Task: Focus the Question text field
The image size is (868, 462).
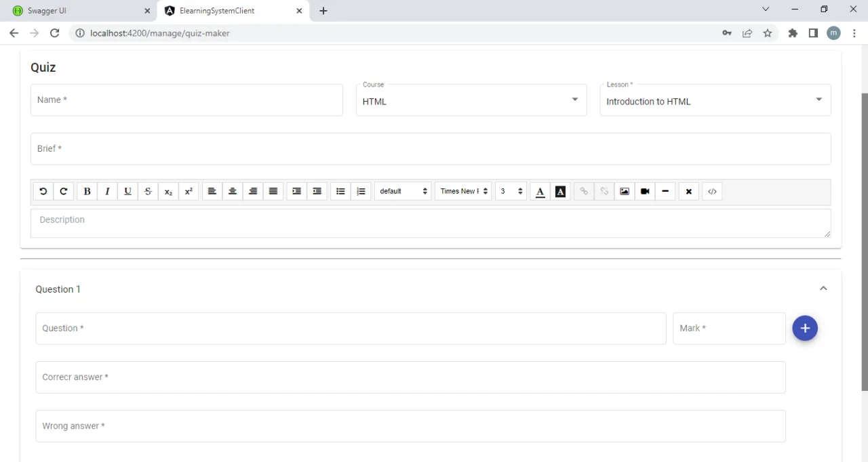Action: coord(351,329)
